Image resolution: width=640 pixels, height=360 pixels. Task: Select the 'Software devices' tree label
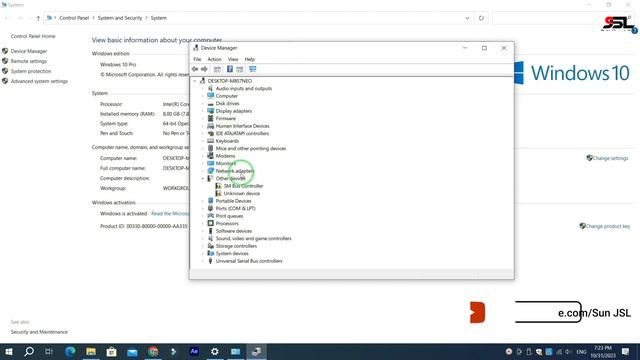[234, 231]
